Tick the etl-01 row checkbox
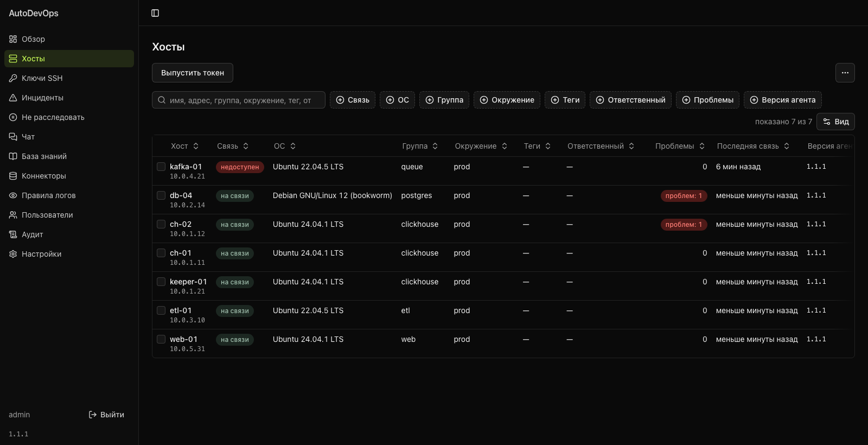This screenshot has height=445, width=868. pyautogui.click(x=161, y=310)
